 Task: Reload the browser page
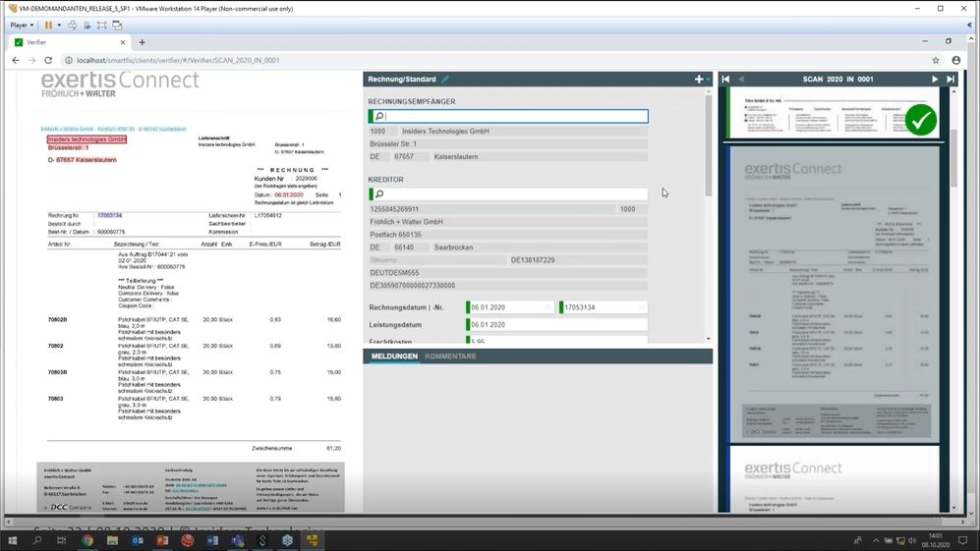tap(49, 60)
